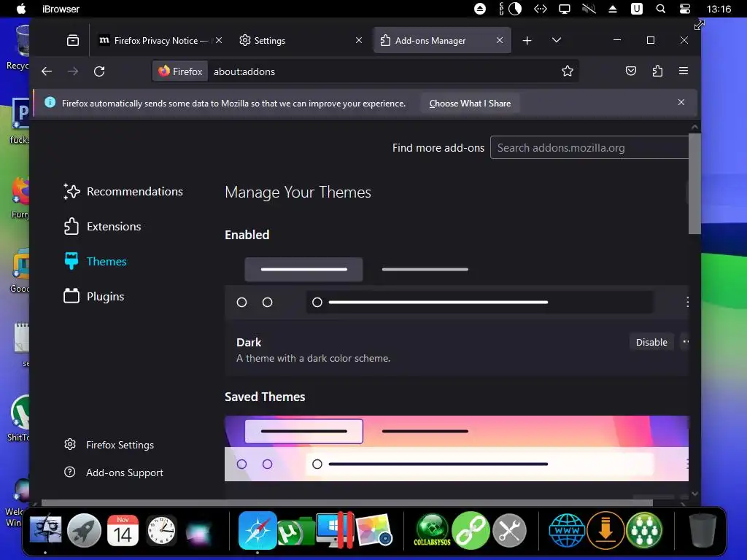Open Clock app in dock
Image resolution: width=747 pixels, height=560 pixels.
161,530
